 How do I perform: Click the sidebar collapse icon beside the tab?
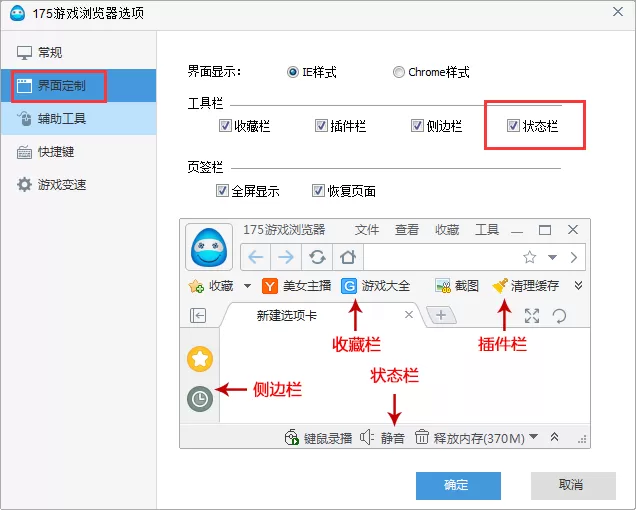(x=198, y=315)
